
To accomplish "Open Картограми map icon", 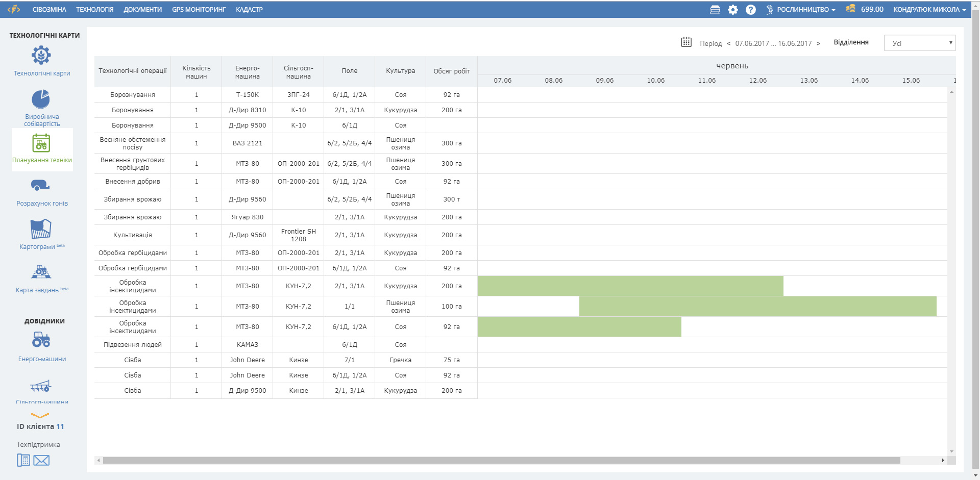I will click(41, 229).
